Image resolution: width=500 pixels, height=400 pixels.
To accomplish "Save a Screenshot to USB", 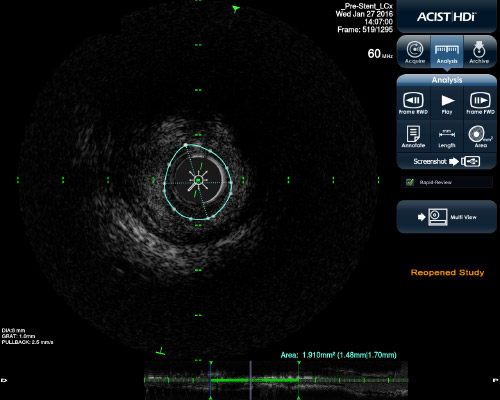I will point(447,162).
